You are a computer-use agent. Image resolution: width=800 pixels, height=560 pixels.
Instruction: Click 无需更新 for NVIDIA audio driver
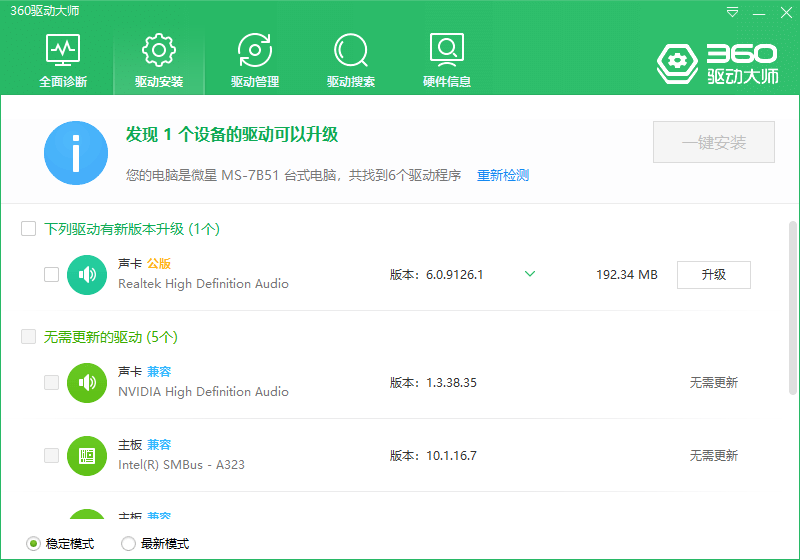[x=714, y=383]
